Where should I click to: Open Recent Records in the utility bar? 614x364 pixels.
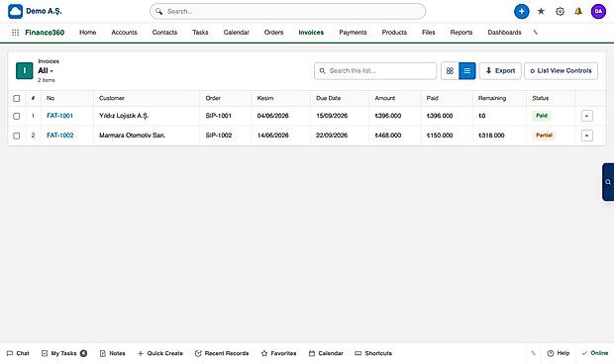tap(222, 353)
